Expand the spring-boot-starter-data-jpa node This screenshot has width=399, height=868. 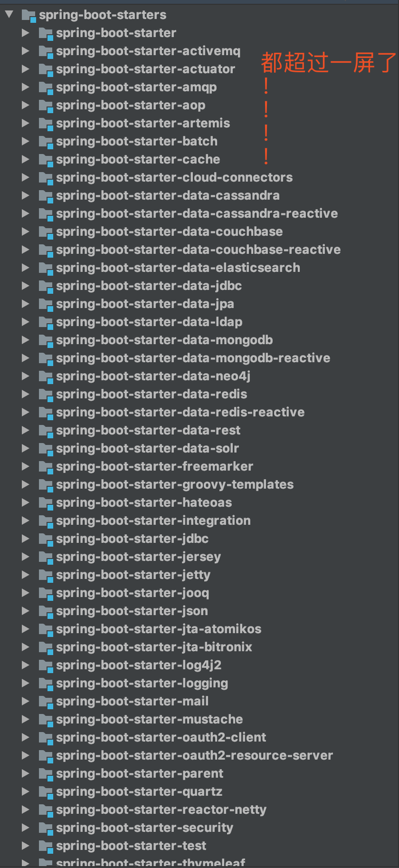[26, 304]
